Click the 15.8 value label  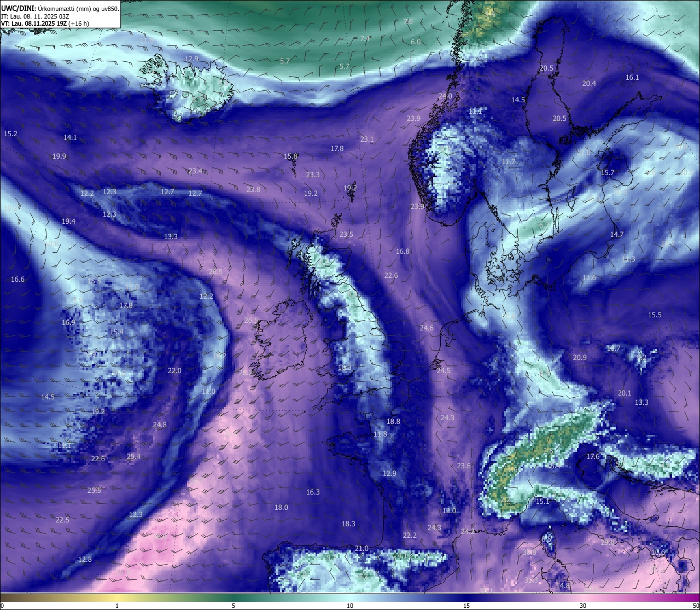click(290, 156)
